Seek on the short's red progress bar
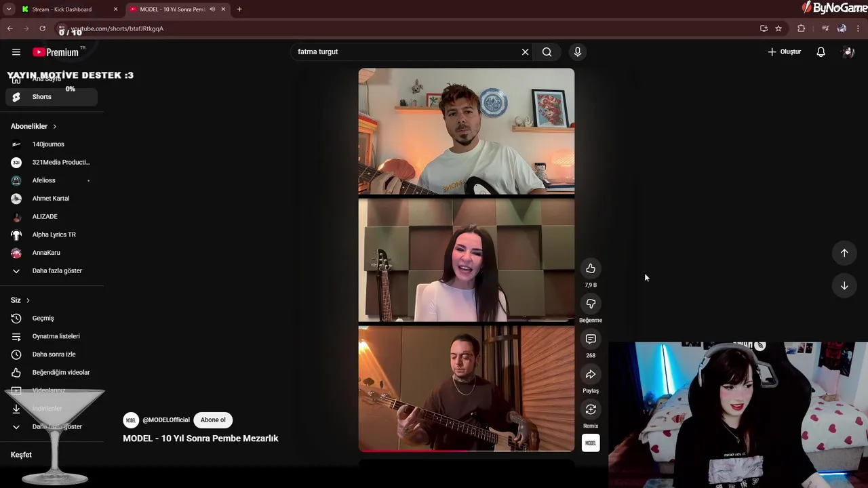 tap(467, 451)
